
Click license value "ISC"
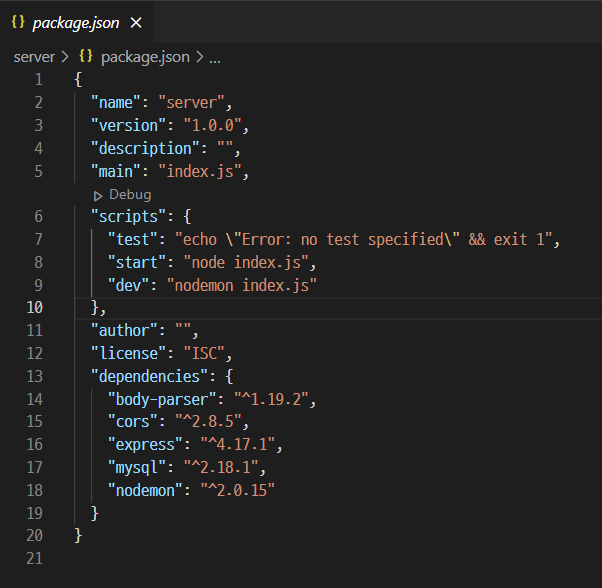[204, 353]
